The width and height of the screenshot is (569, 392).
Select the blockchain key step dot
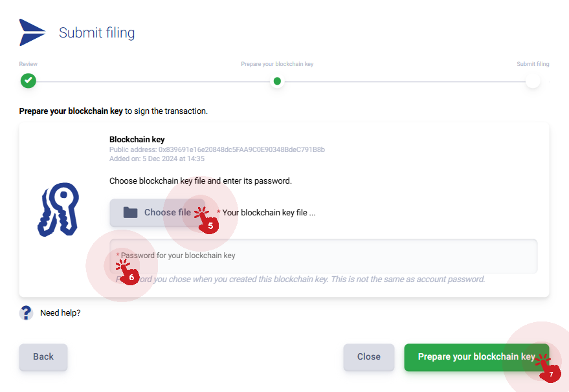pos(277,81)
